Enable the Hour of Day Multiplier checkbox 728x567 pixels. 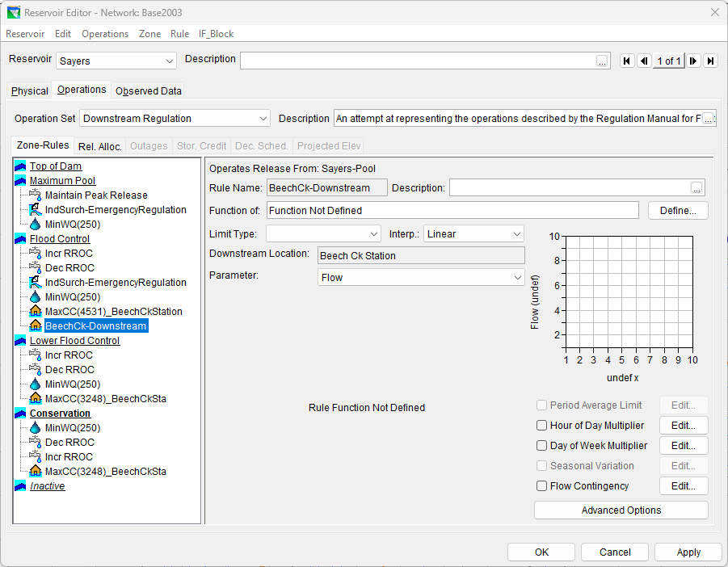click(x=542, y=426)
